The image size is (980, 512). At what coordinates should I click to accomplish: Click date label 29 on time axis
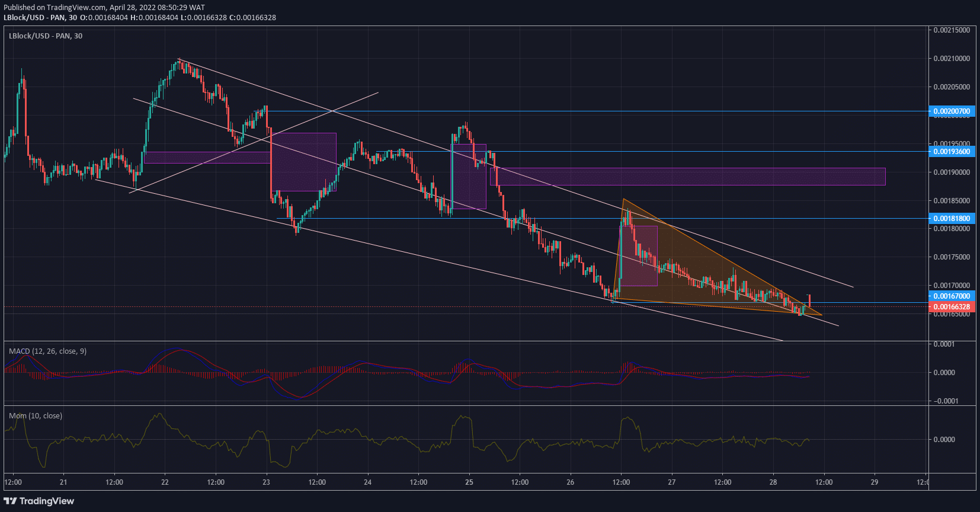click(875, 482)
